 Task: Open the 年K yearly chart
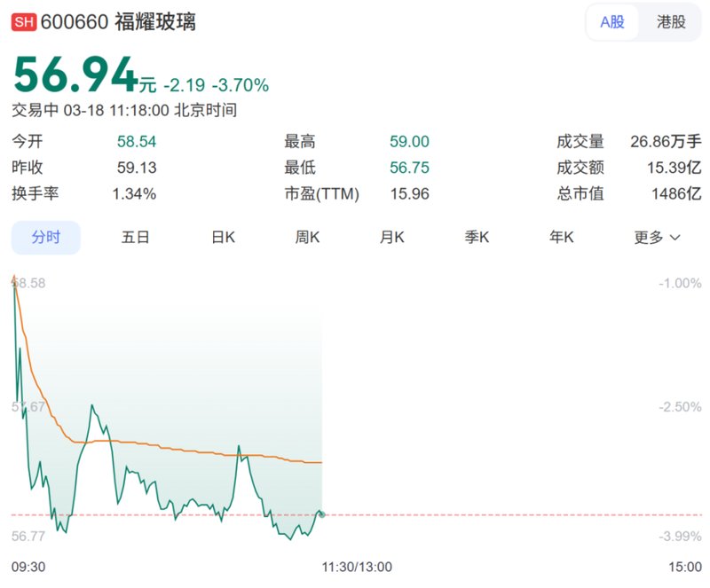point(562,237)
